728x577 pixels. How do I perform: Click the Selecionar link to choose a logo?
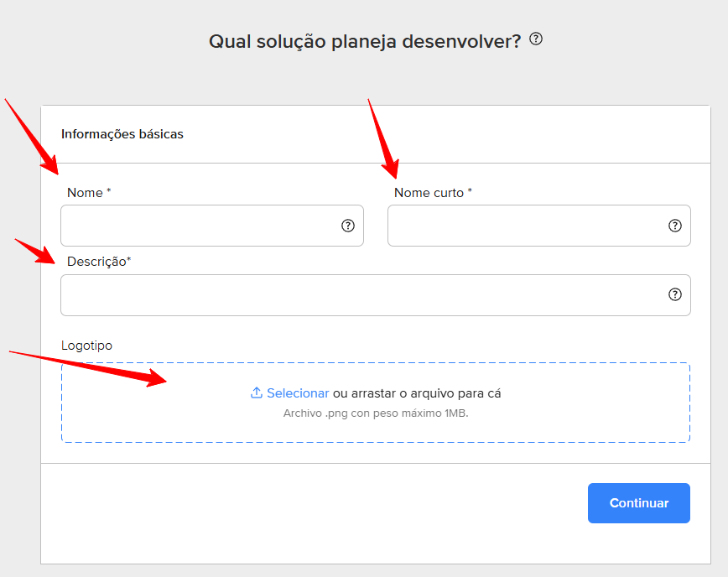click(298, 393)
